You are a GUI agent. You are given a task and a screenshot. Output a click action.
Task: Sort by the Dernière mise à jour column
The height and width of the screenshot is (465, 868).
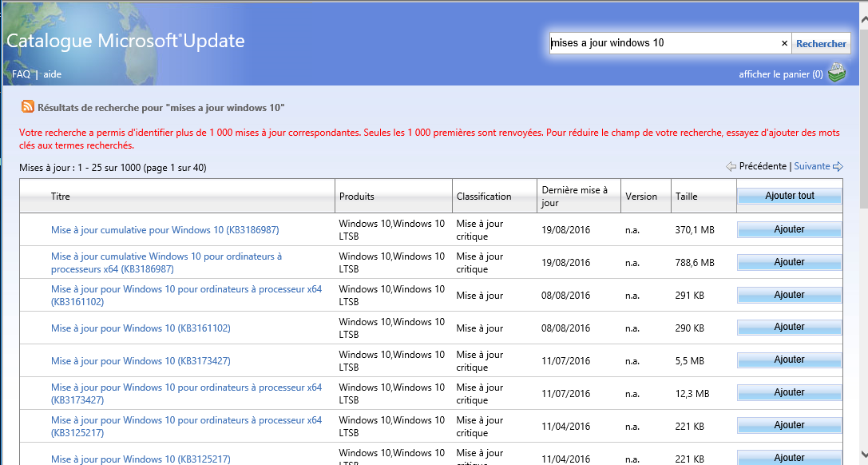[575, 197]
